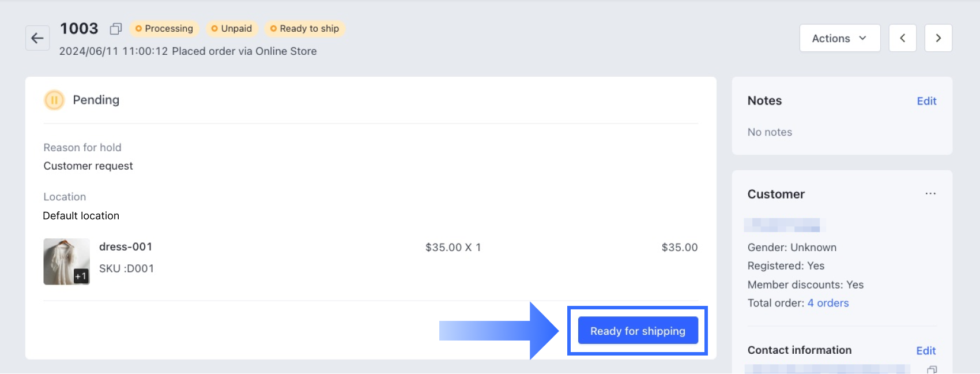
Task: Copy contact information using copy icon
Action: tap(932, 369)
